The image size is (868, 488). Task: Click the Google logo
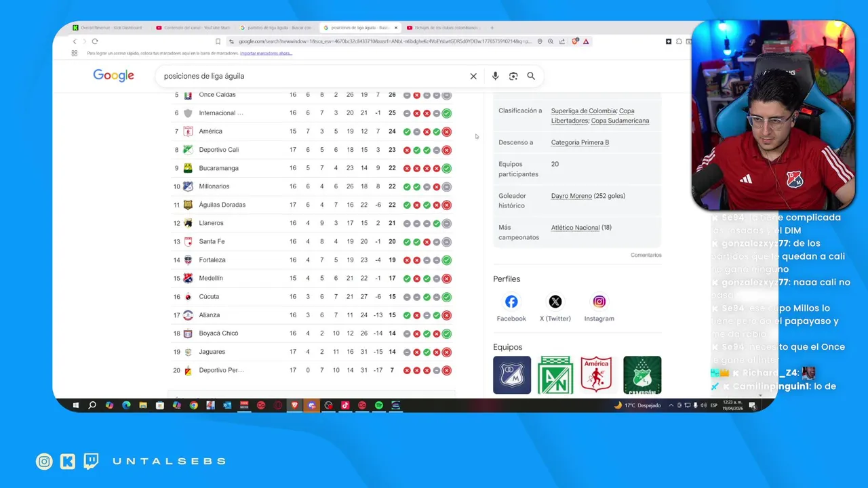(113, 76)
